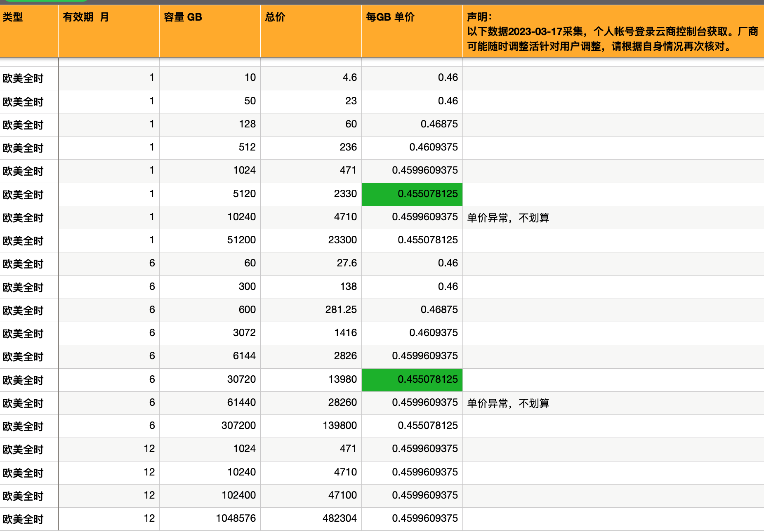The height and width of the screenshot is (532, 764).
Task: Select capacity cell 51200
Action: pos(210,240)
